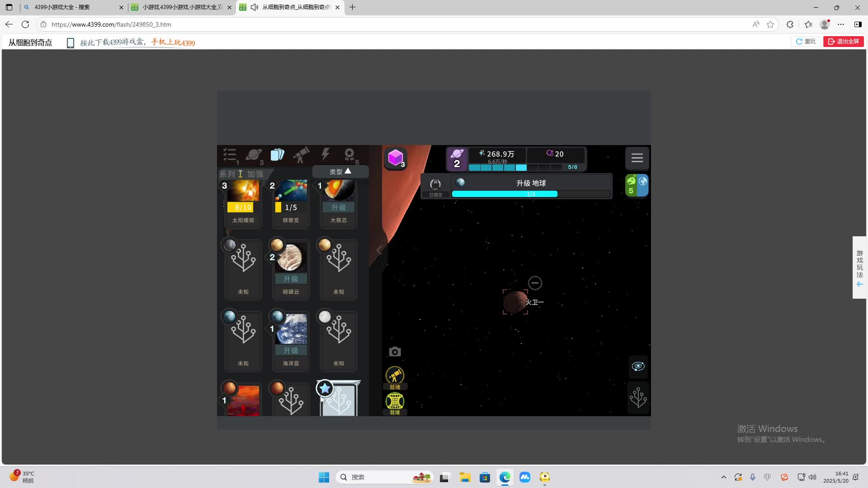Upgrade the 硫磺云 card
This screenshot has width=868, height=488.
291,279
